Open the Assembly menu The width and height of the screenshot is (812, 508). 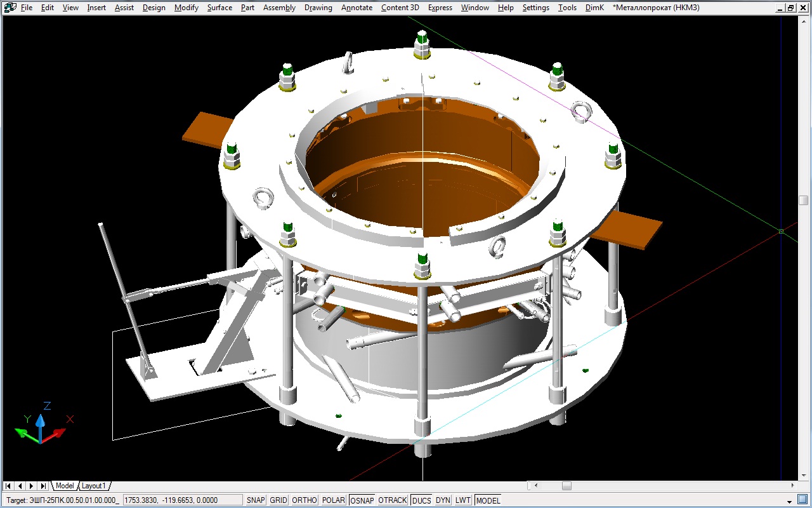(279, 8)
